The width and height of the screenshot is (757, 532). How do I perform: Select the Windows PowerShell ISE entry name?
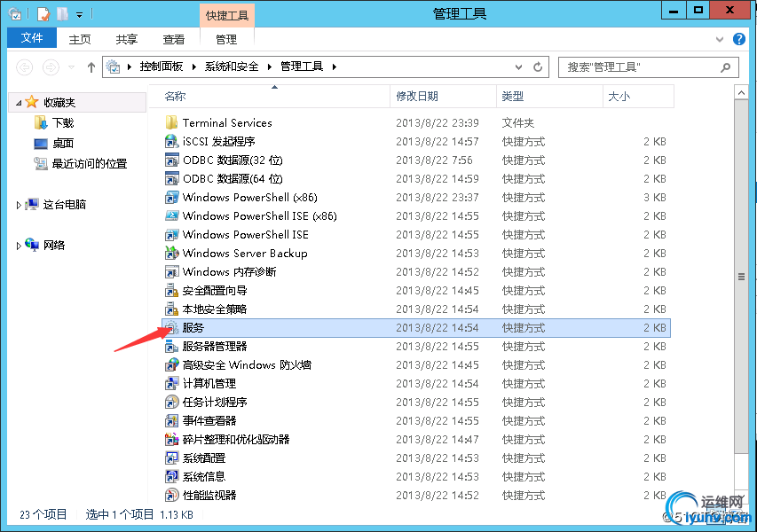coord(245,235)
